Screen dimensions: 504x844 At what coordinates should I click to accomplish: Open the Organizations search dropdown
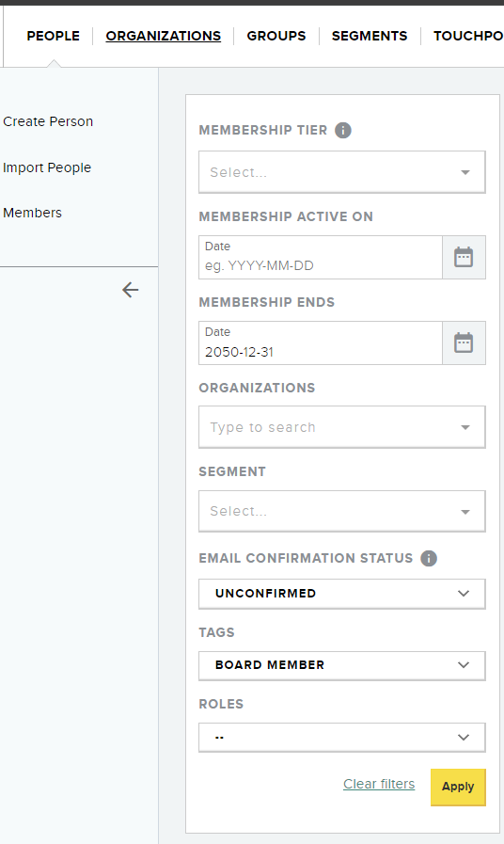(x=342, y=427)
